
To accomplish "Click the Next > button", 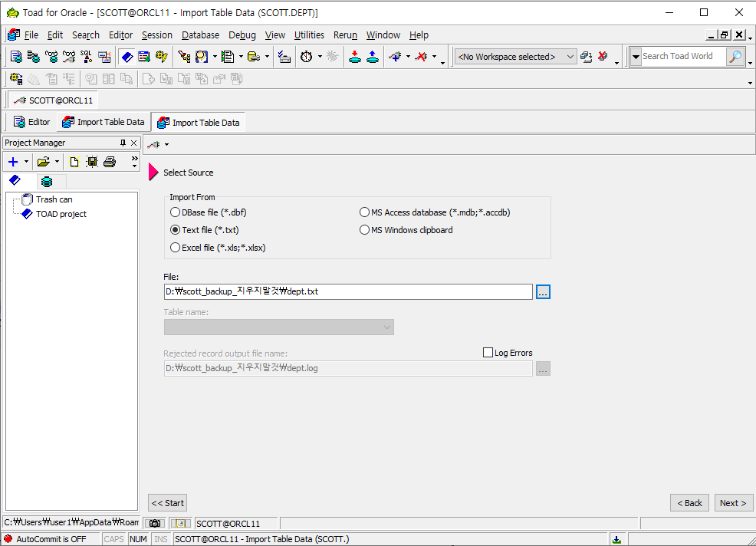I will [x=733, y=503].
